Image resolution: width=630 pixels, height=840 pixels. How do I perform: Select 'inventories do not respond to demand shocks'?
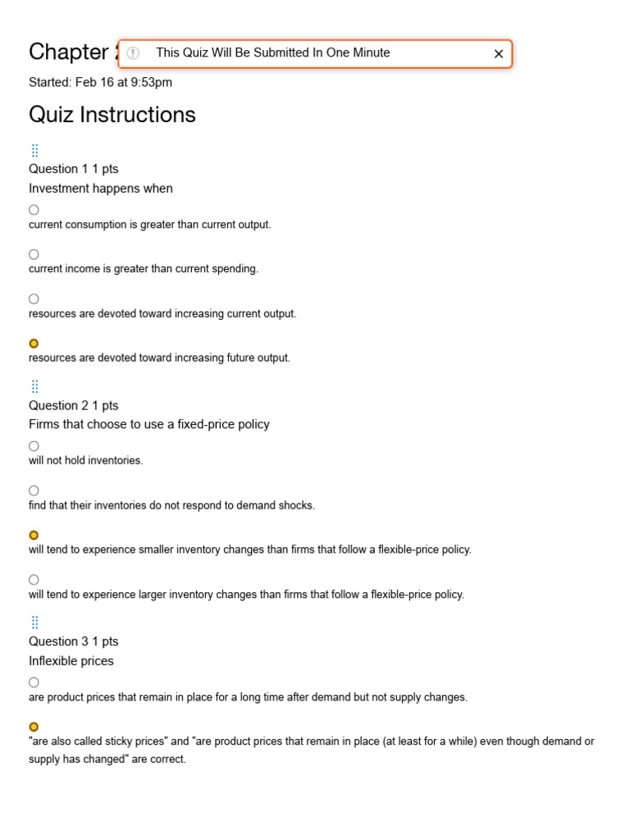34,491
